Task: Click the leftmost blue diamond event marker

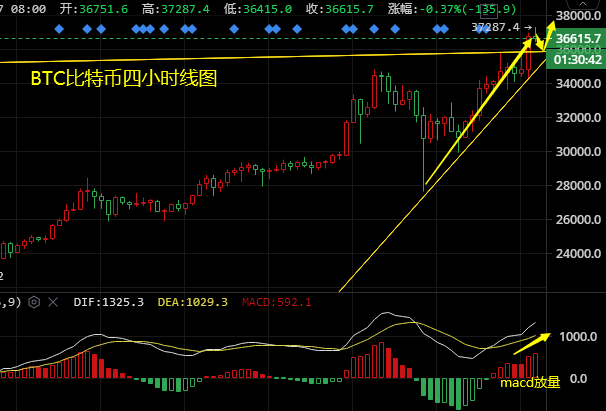Action: tap(59, 29)
